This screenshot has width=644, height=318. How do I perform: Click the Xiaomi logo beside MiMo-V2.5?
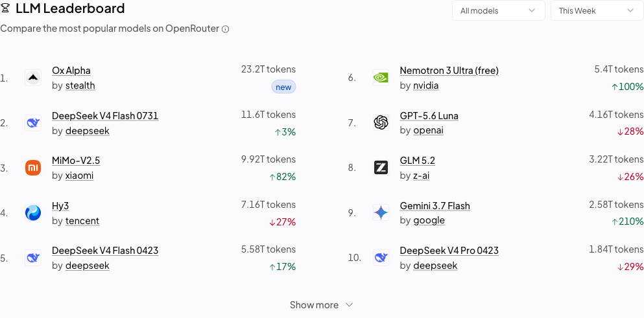pyautogui.click(x=33, y=168)
